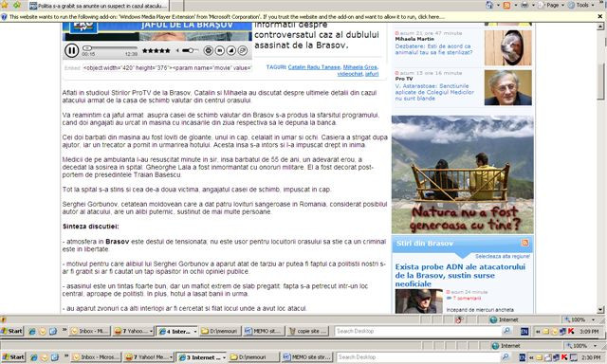Screen dimensions: 607x364
Task: Open '4 Inter...' upper taskbar group
Action: tap(177, 331)
